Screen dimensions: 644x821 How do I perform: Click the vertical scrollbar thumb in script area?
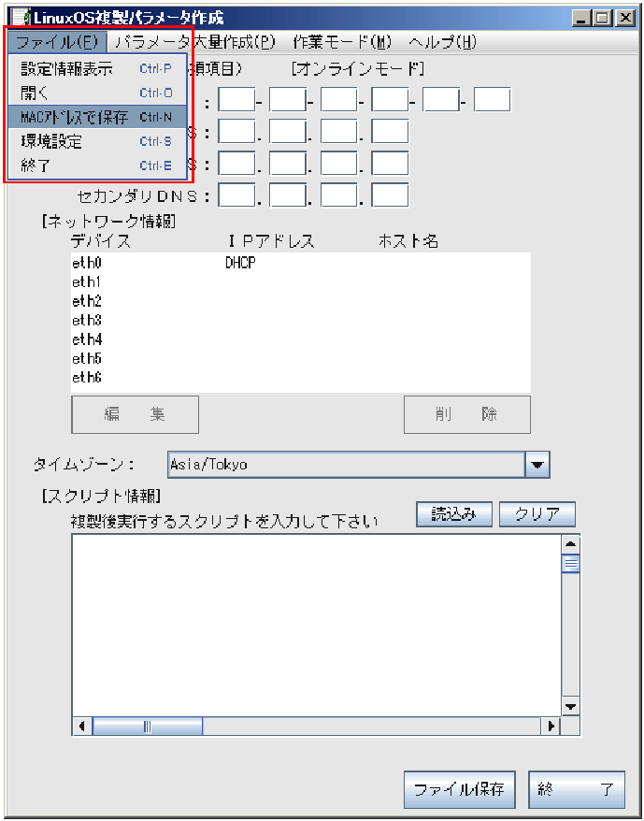coord(570,564)
